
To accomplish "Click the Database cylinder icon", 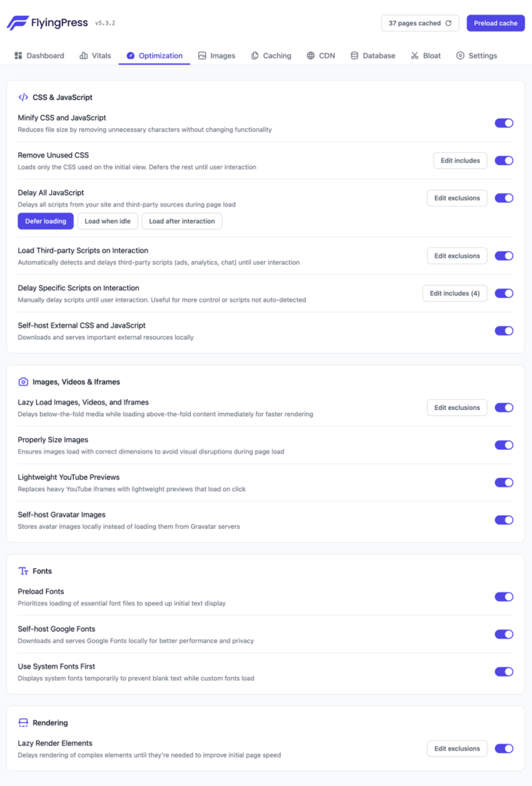I will (x=354, y=56).
